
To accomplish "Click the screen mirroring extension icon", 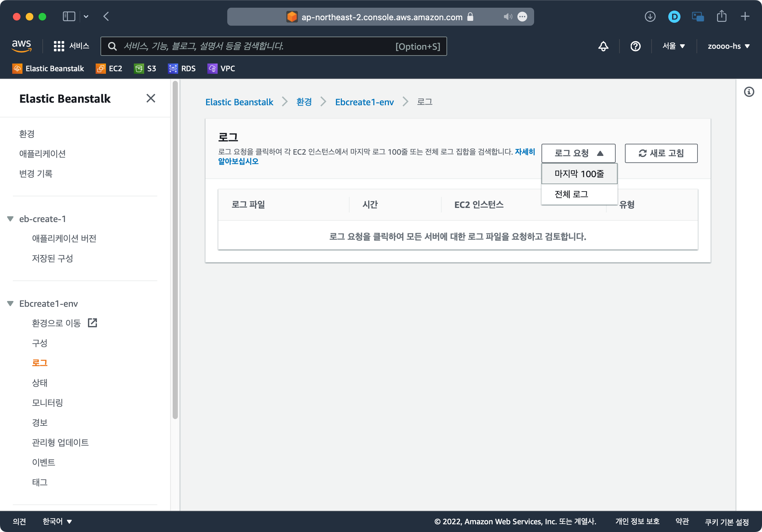I will click(x=697, y=17).
